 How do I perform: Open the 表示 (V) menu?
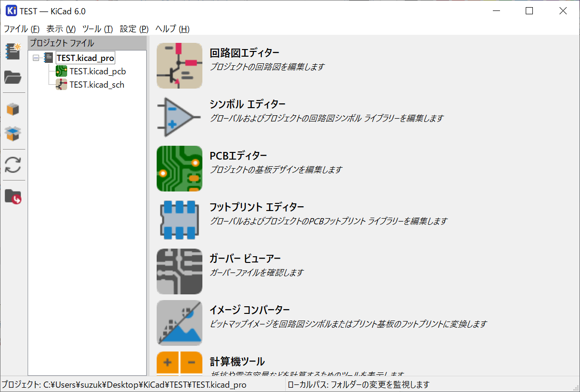(61, 29)
